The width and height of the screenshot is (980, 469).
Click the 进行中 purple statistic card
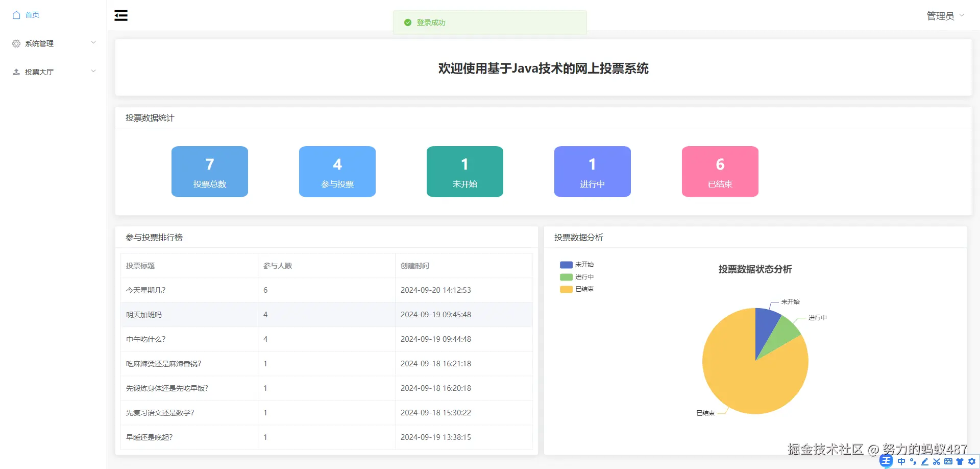coord(593,172)
